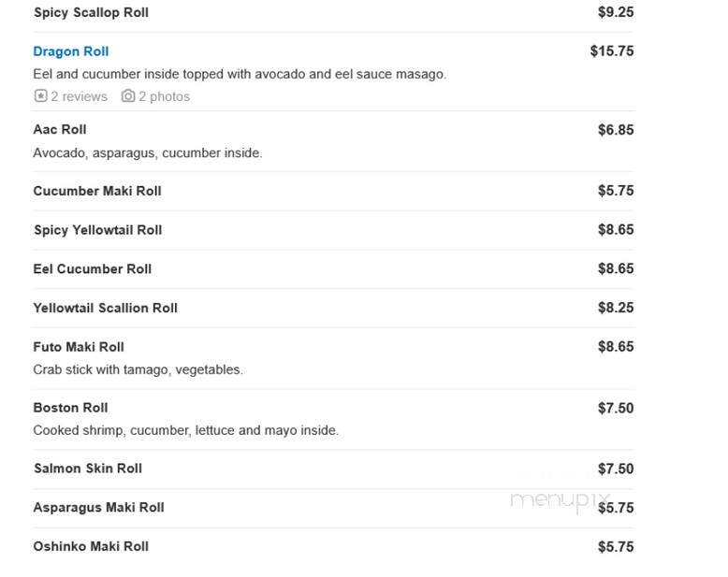Click the menupix watermark logo
This screenshot has height=577, width=728.
click(x=560, y=501)
